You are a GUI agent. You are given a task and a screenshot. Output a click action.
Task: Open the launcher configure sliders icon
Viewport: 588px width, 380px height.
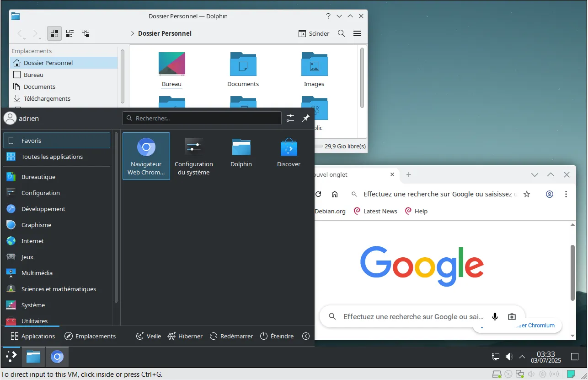(x=290, y=118)
